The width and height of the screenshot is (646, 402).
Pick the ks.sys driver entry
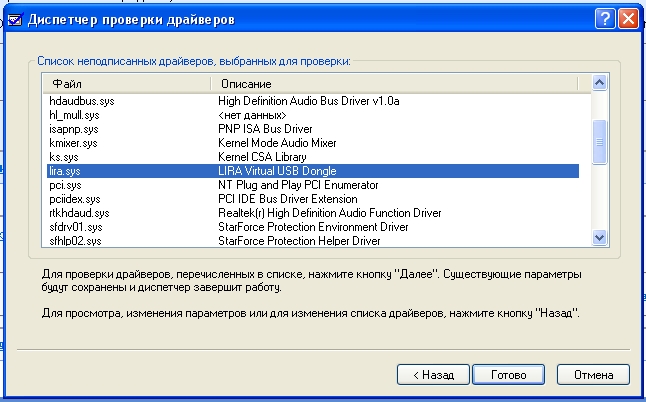tap(64, 157)
